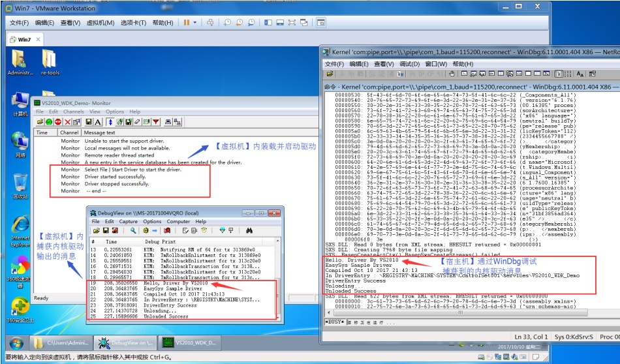Open 选项卡(T) menu in VMware
The width and height of the screenshot is (620, 364).
[133, 23]
